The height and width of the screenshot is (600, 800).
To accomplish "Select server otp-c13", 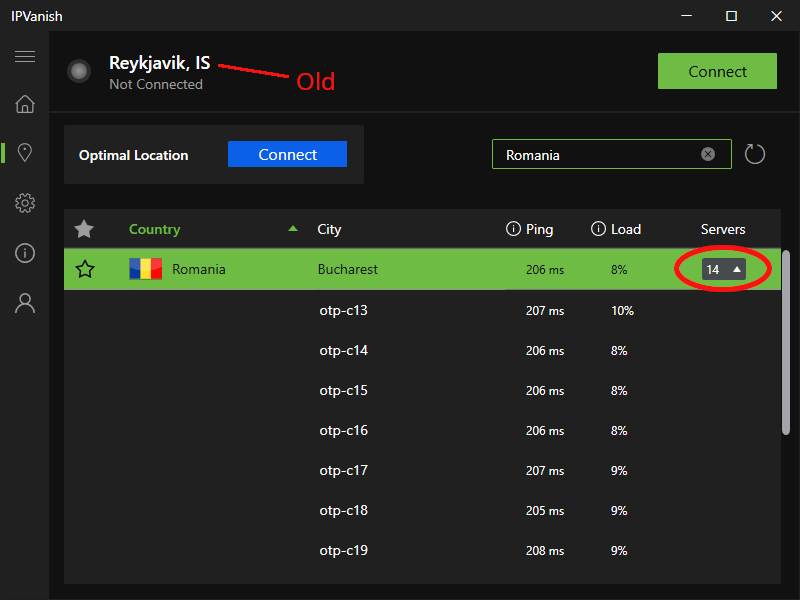I will click(x=343, y=310).
